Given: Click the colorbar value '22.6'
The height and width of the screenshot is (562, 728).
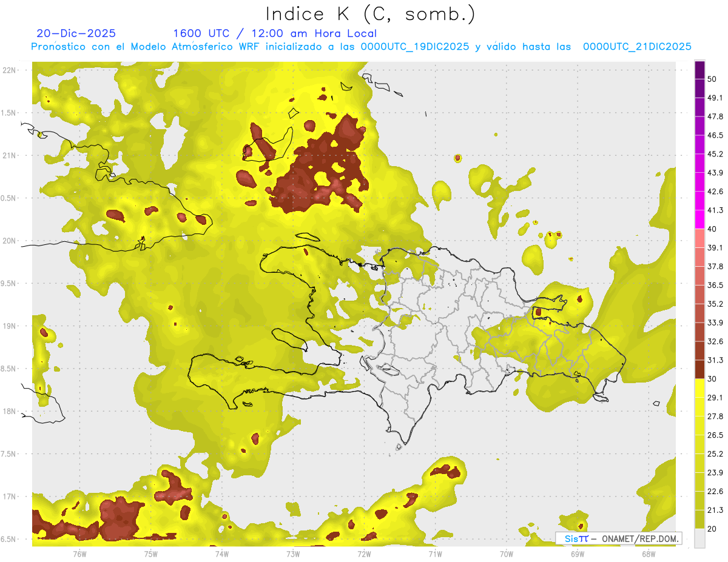Looking at the screenshot, I should [715, 491].
